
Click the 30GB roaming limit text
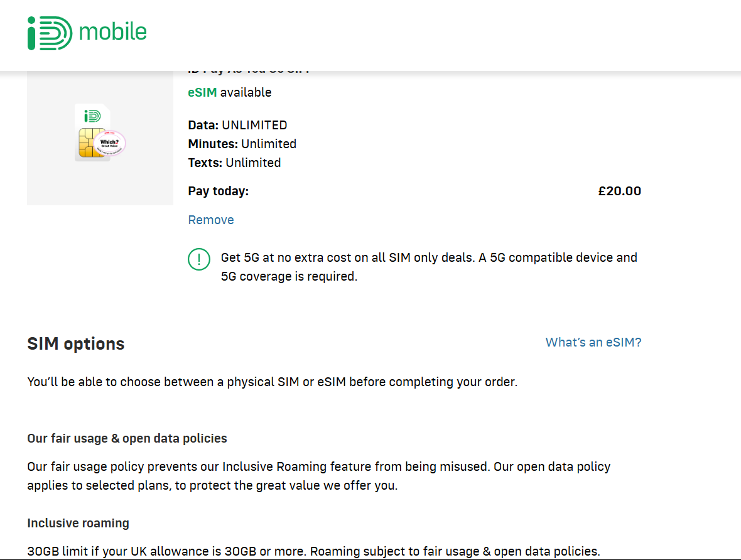pyautogui.click(x=313, y=551)
